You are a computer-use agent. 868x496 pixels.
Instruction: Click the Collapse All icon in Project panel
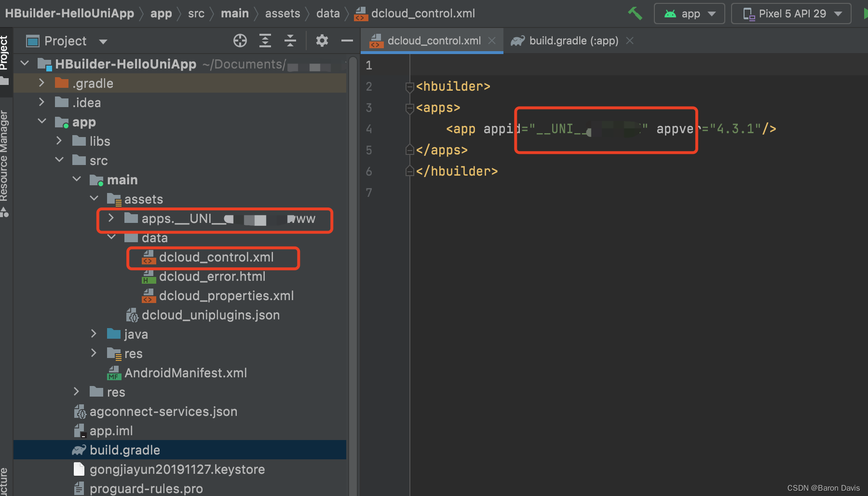click(290, 41)
